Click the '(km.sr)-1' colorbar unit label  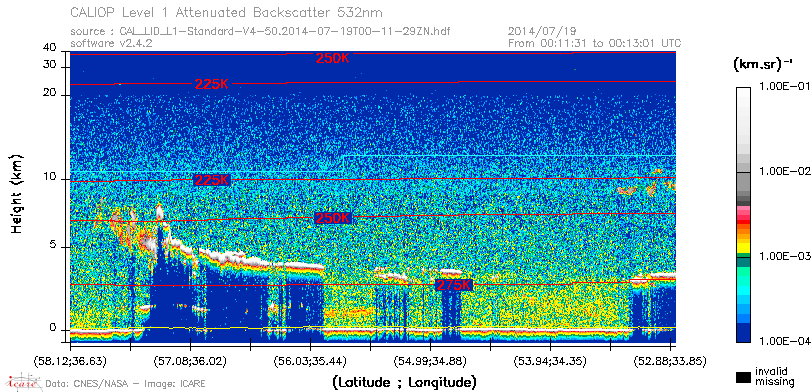point(762,65)
